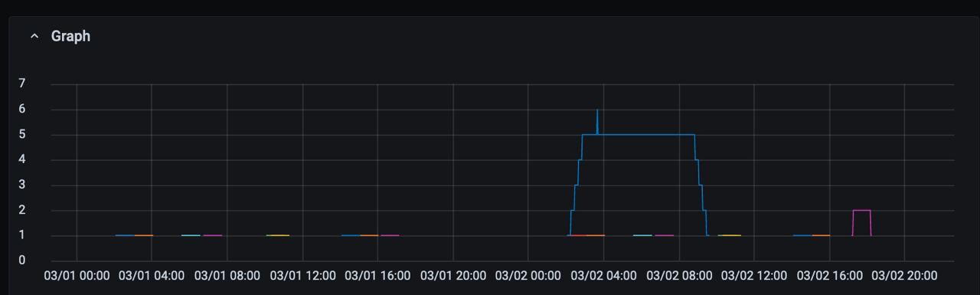
Task: Click the 03/01 16:00 time label
Action: 377,275
